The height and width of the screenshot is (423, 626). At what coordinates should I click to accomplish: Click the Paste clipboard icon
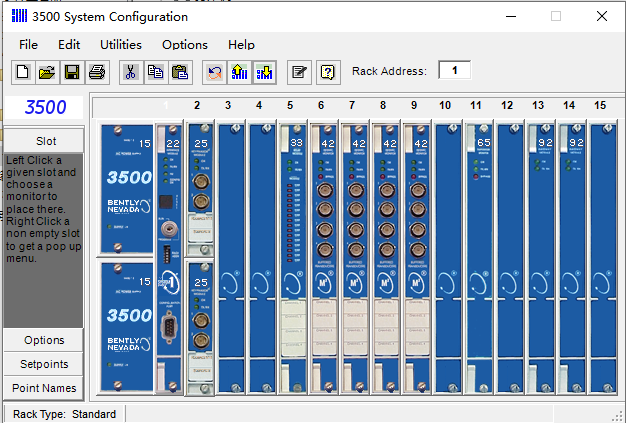179,71
